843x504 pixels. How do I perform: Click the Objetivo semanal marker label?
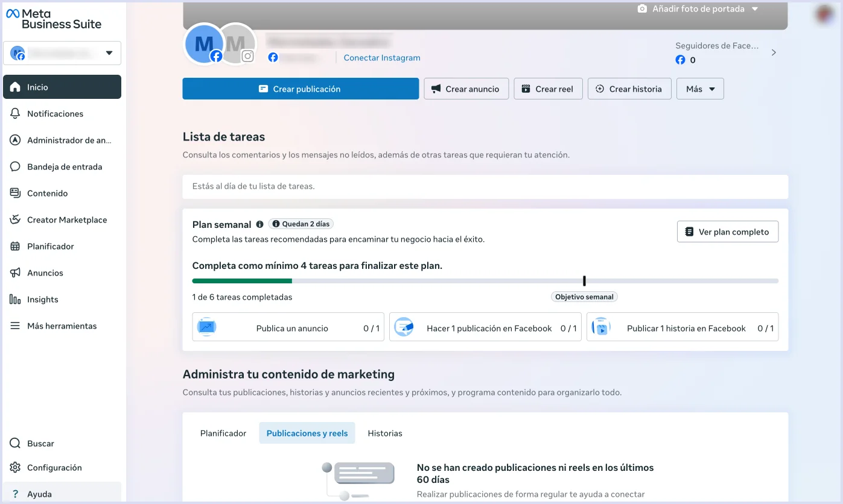pos(584,297)
